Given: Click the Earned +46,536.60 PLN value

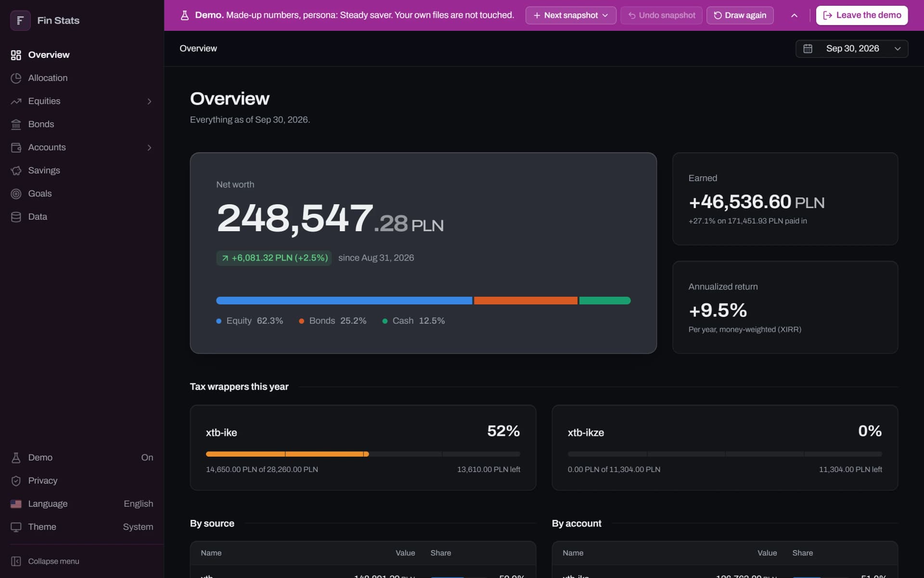Looking at the screenshot, I should pyautogui.click(x=757, y=202).
